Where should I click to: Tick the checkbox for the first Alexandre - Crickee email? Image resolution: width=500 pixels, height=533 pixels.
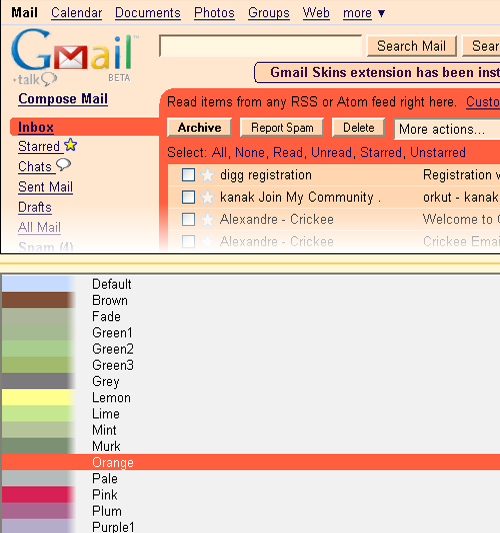coord(188,219)
